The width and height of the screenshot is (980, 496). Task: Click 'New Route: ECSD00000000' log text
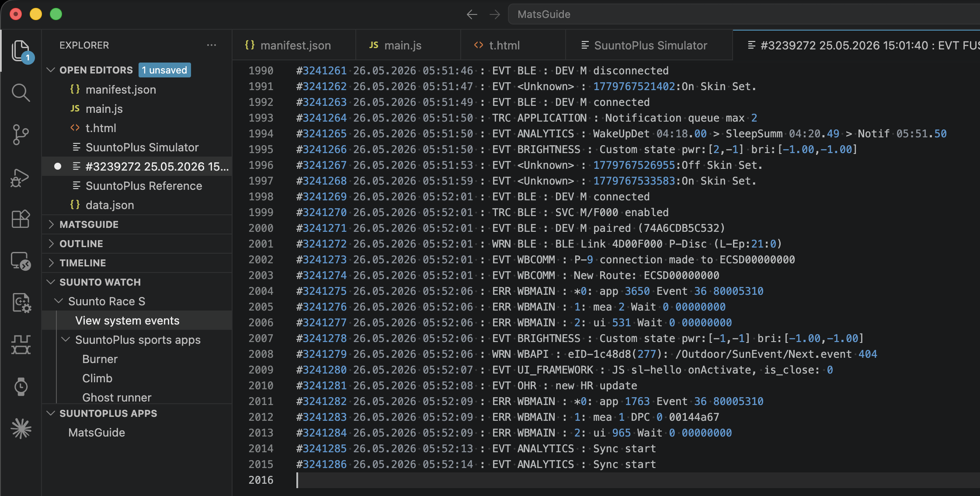point(646,275)
